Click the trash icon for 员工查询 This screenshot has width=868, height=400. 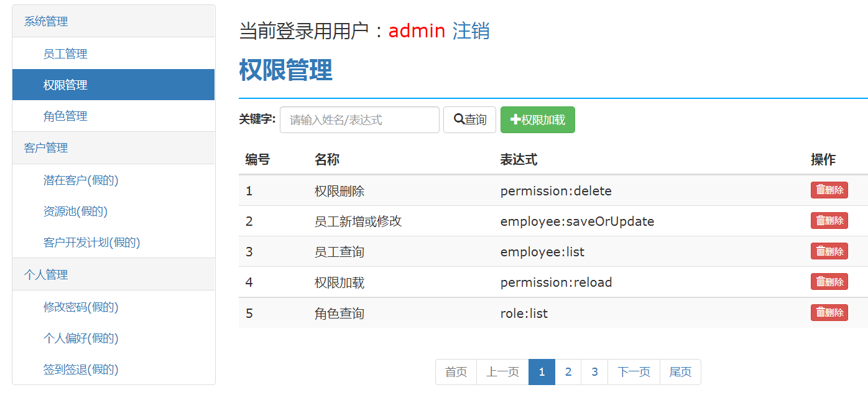(820, 251)
